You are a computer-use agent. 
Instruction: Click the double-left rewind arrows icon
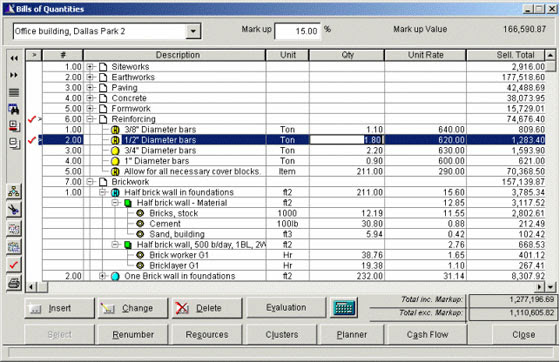[14, 58]
